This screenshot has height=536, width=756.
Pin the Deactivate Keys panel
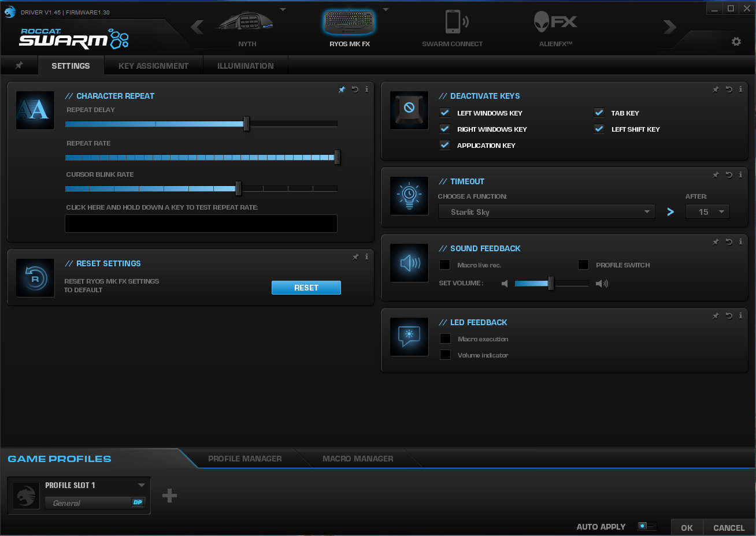716,90
